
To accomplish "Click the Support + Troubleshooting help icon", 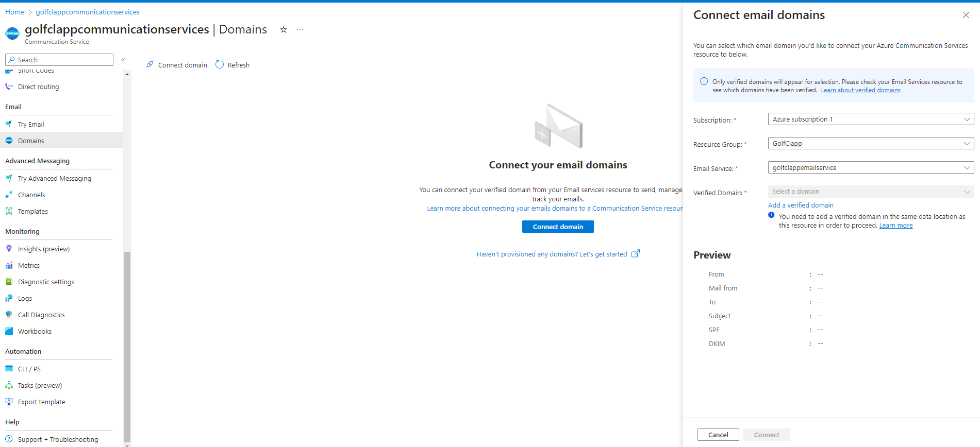I will [9, 439].
